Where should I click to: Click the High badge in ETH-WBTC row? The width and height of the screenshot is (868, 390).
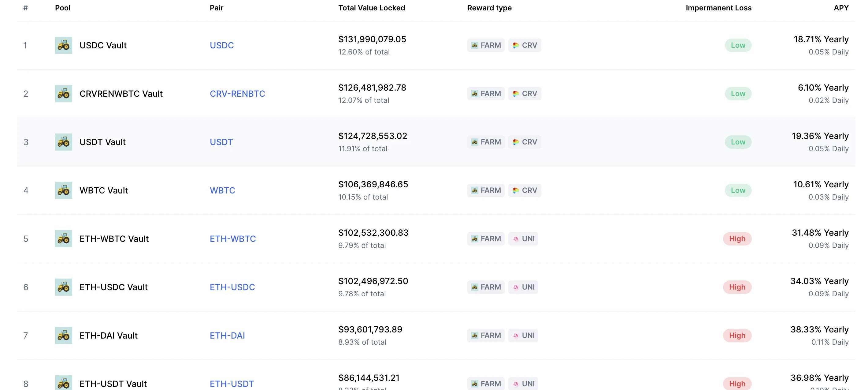(737, 239)
